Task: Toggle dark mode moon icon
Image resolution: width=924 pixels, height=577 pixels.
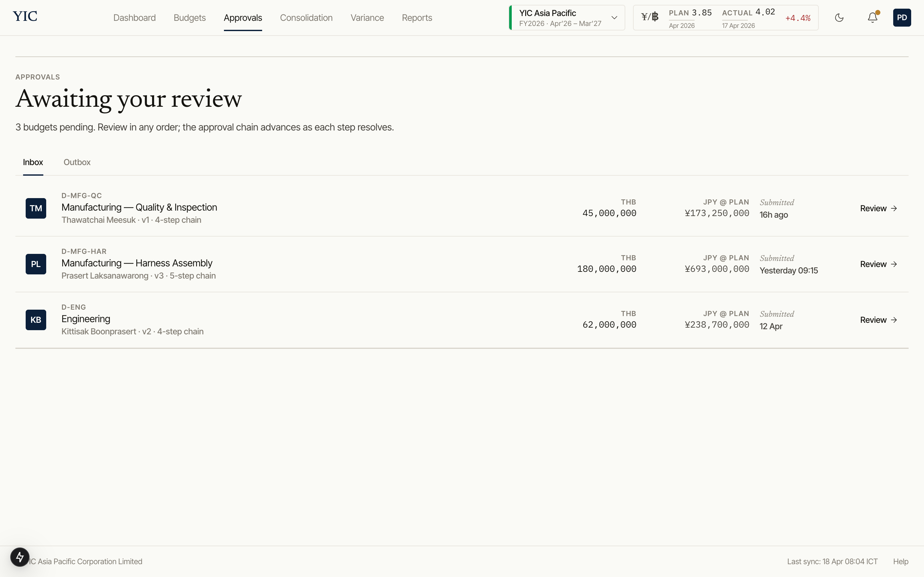Action: [839, 18]
